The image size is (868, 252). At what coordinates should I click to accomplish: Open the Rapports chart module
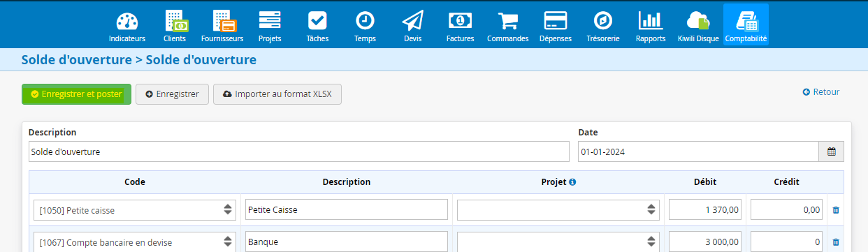(x=651, y=26)
